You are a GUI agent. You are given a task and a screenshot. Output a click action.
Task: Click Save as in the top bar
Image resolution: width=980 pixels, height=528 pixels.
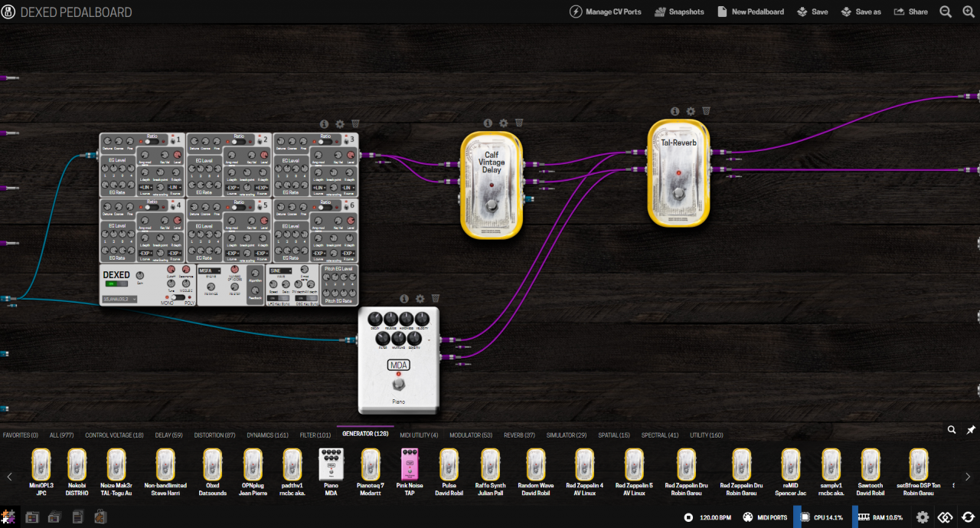[861, 11]
